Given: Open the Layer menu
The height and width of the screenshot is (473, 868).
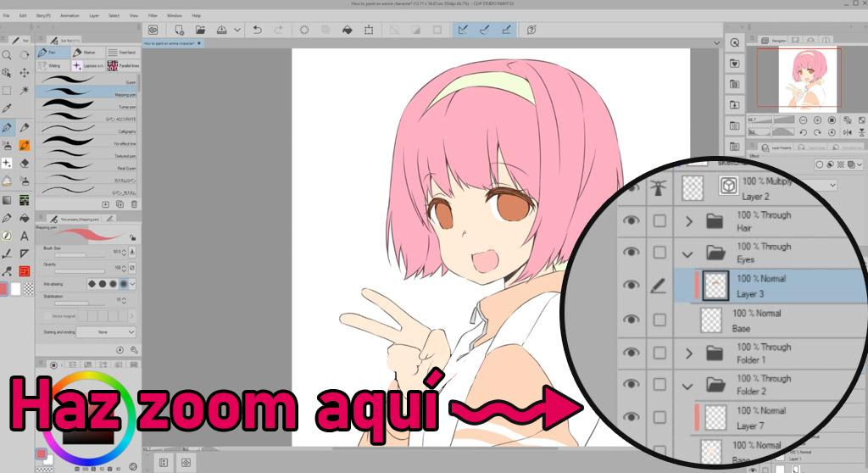Looking at the screenshot, I should [94, 15].
